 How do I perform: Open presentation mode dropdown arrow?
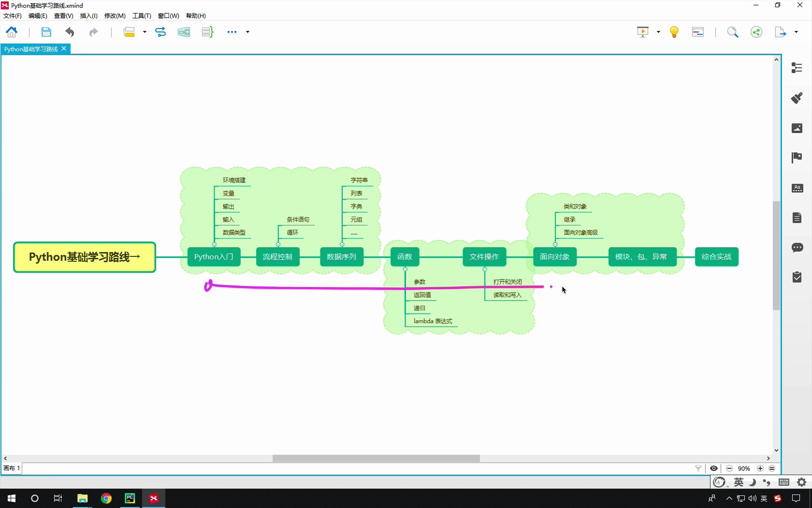click(x=658, y=32)
